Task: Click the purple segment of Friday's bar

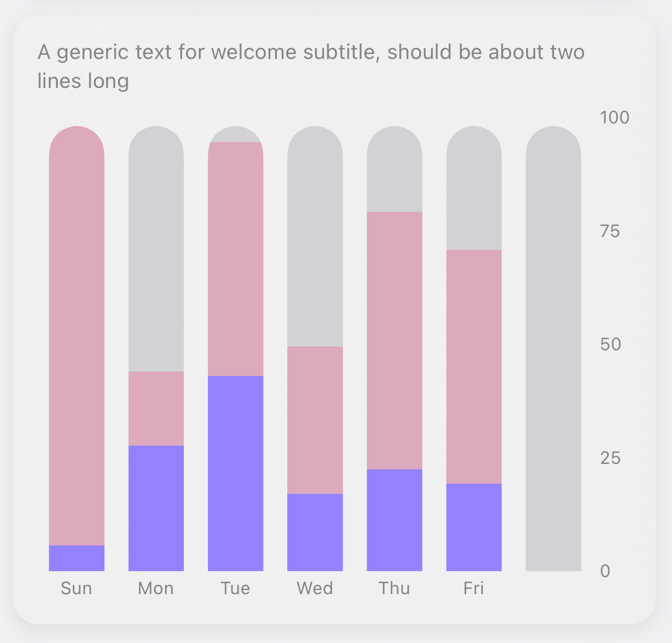Action: (474, 527)
